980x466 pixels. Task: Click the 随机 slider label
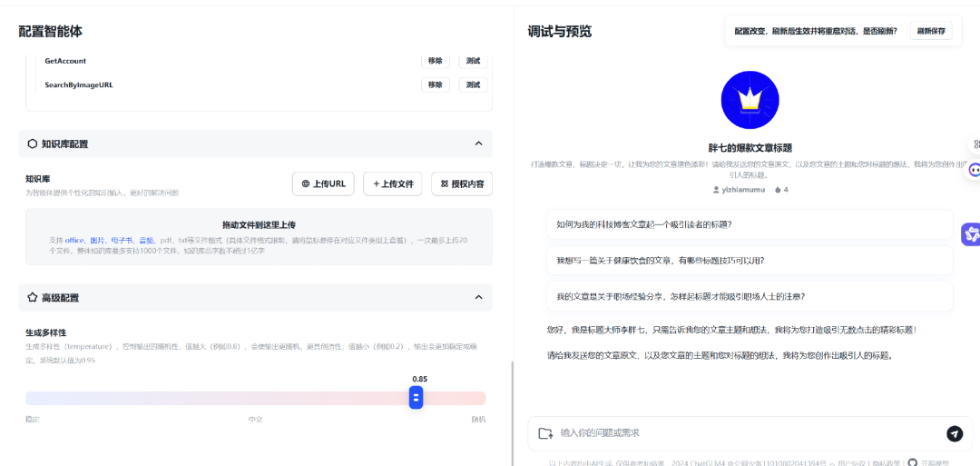[478, 419]
